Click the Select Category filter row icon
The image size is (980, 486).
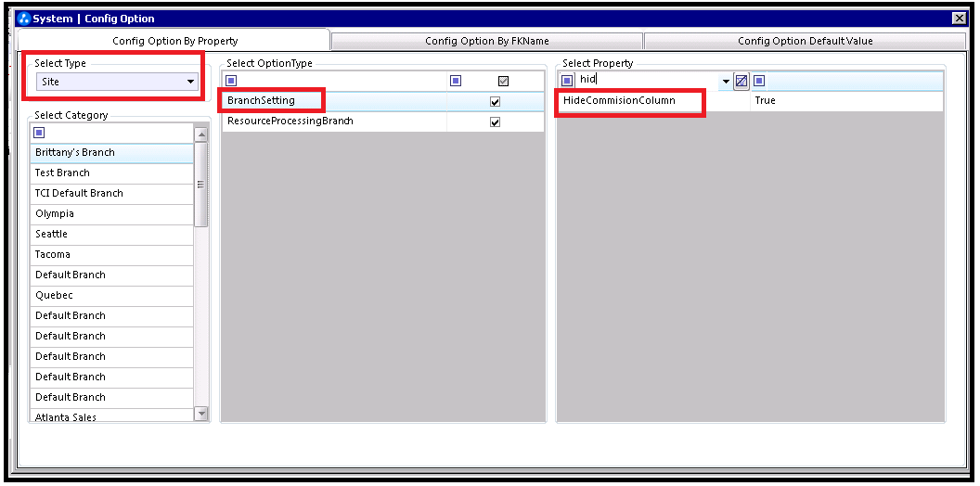point(39,133)
